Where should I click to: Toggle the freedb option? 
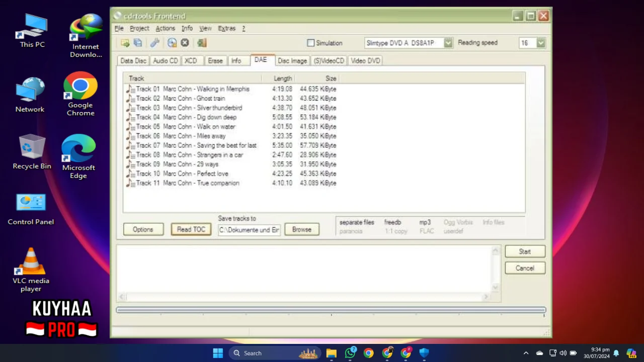click(392, 222)
